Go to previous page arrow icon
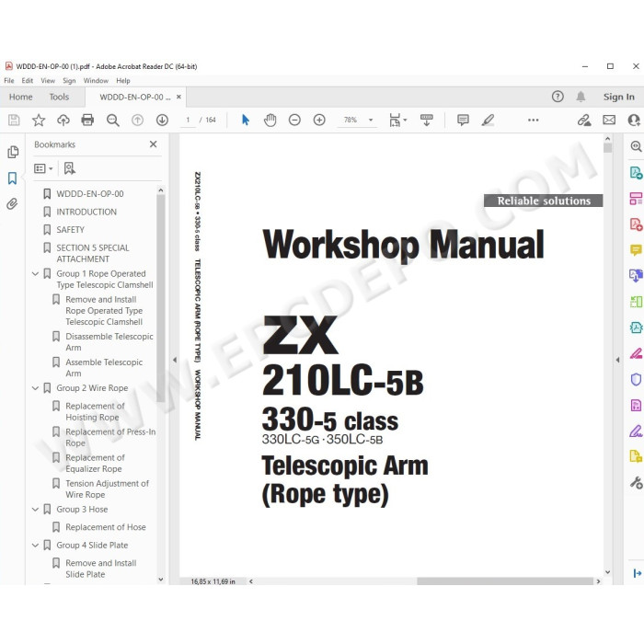This screenshot has width=644, height=644. [x=138, y=120]
